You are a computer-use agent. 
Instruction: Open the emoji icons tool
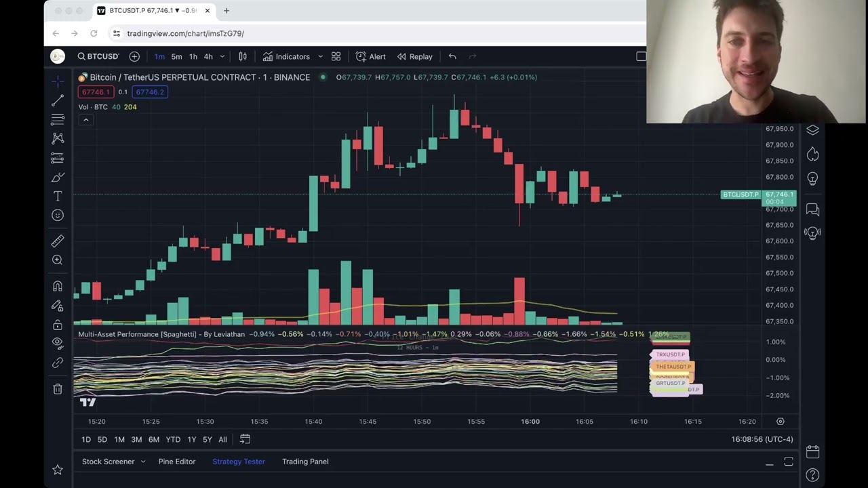58,215
